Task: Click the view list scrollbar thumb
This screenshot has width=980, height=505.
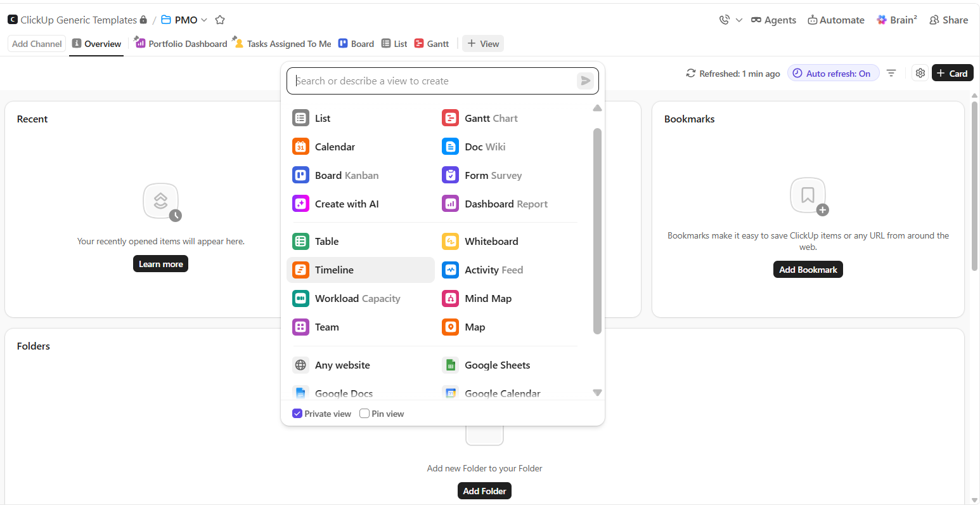Action: [597, 231]
